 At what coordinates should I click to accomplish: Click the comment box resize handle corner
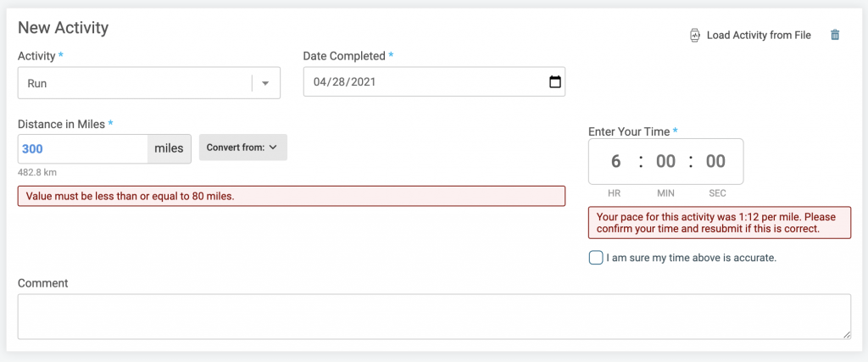(847, 335)
